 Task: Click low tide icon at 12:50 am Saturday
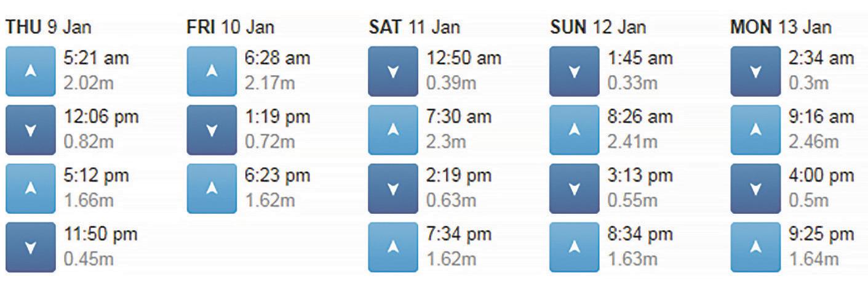click(x=392, y=71)
